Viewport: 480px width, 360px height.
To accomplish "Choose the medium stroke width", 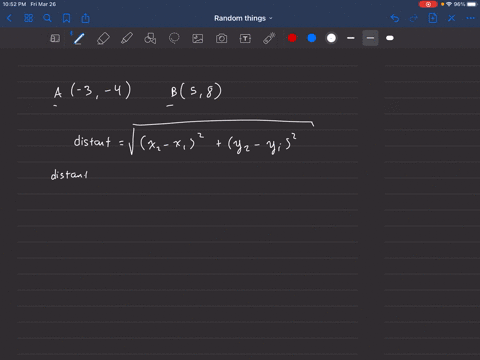I will click(x=370, y=38).
